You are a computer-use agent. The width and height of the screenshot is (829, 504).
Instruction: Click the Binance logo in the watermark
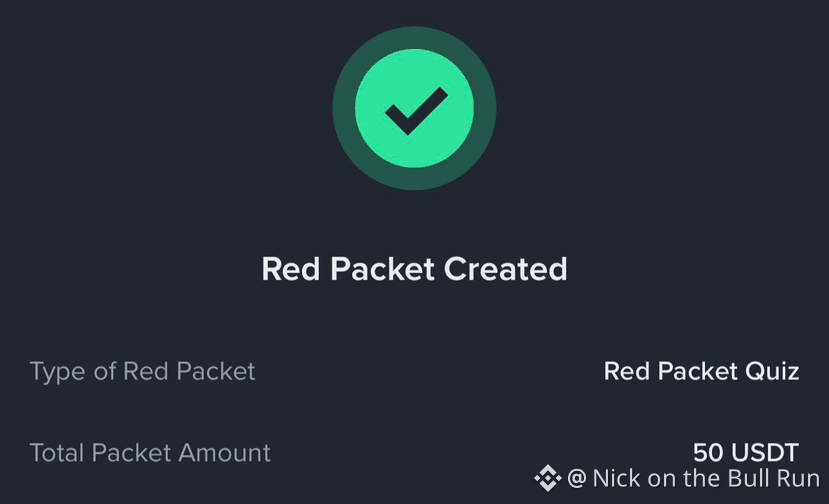tap(547, 479)
